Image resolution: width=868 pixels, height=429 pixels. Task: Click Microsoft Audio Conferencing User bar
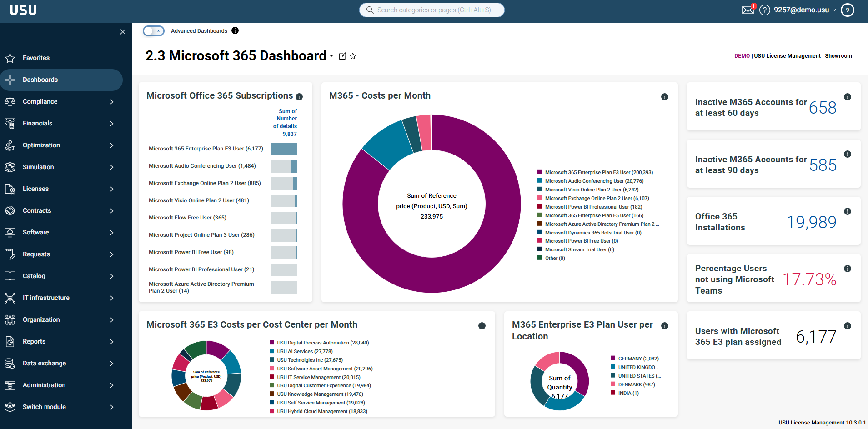284,166
